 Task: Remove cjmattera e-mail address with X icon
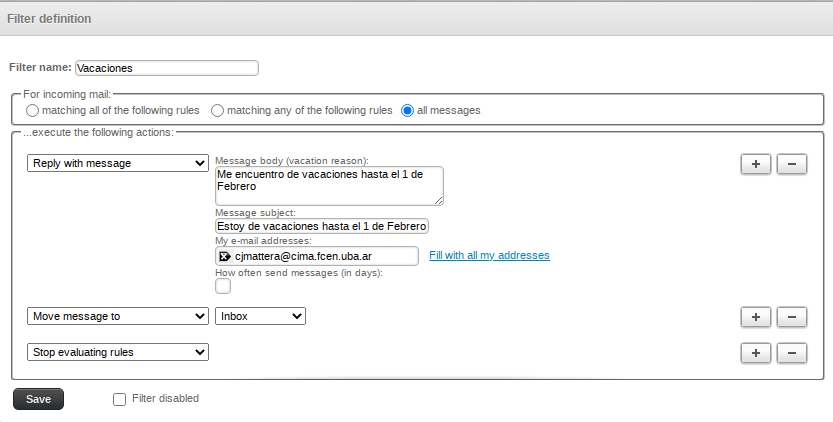[x=224, y=256]
